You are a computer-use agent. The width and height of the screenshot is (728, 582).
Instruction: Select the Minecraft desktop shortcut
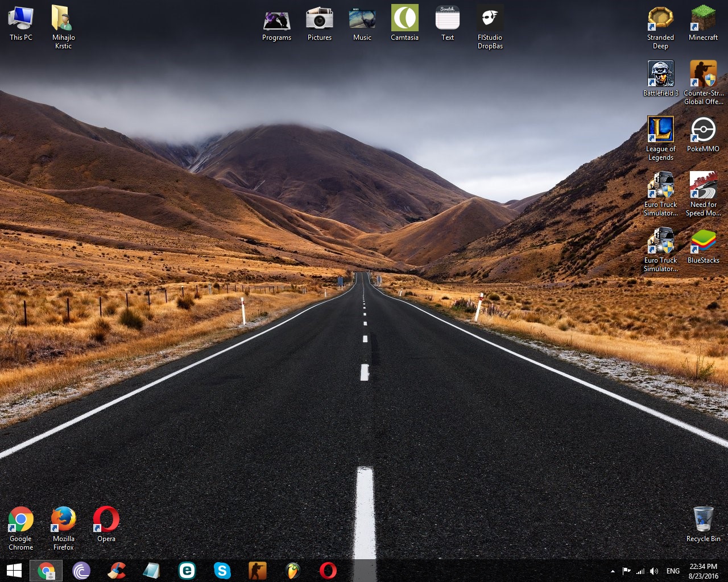[704, 23]
